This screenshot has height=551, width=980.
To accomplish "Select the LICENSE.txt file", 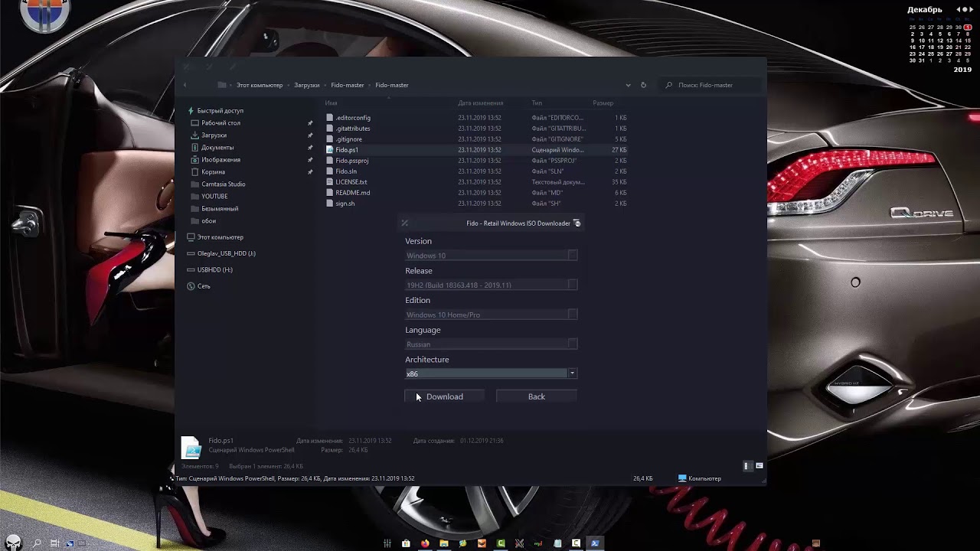I will 351,182.
